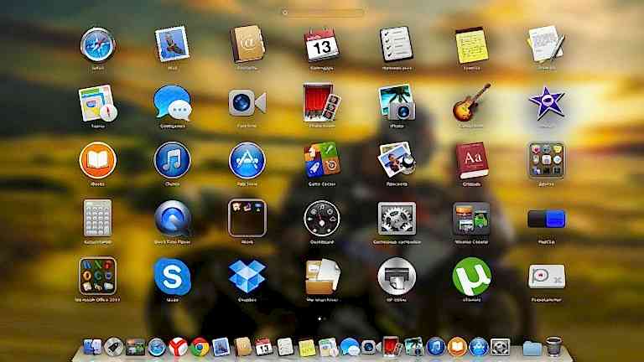Launch the Calculator app
Image resolution: width=644 pixels, height=362 pixels.
[x=97, y=217]
